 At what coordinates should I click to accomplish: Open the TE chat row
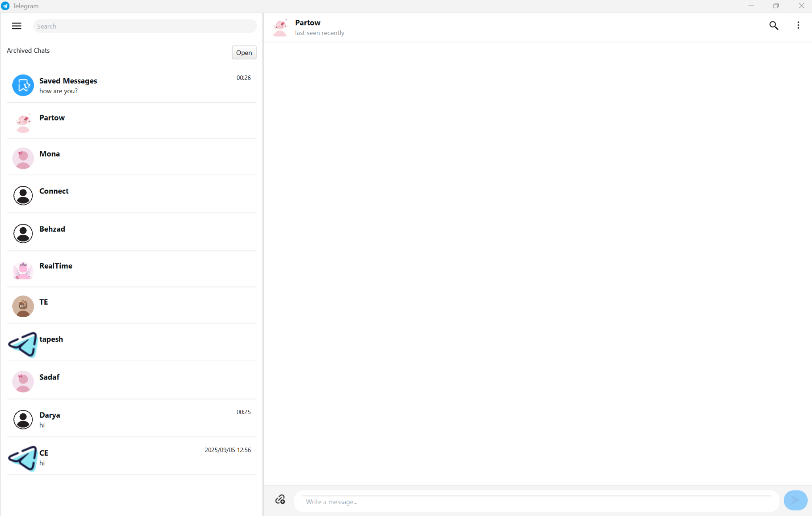pos(132,305)
